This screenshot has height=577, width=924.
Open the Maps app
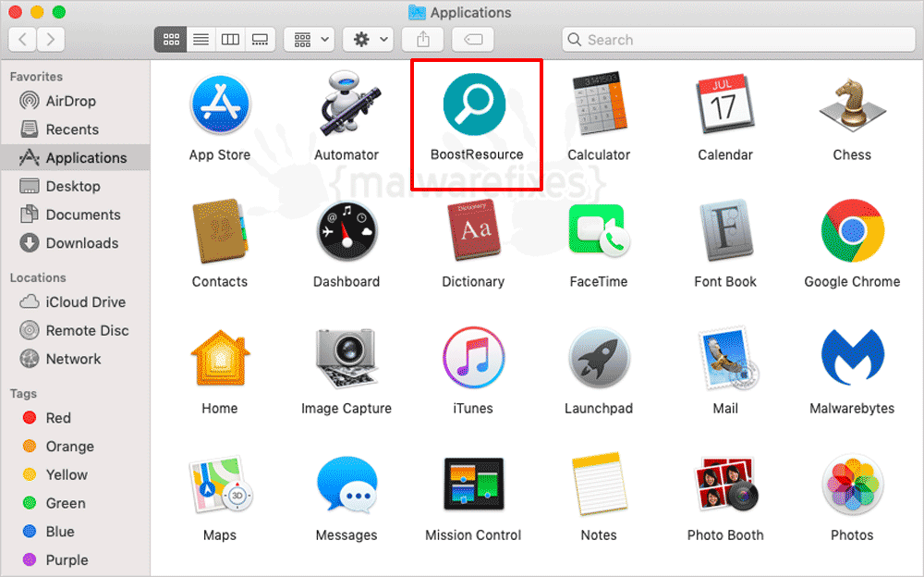coord(220,485)
